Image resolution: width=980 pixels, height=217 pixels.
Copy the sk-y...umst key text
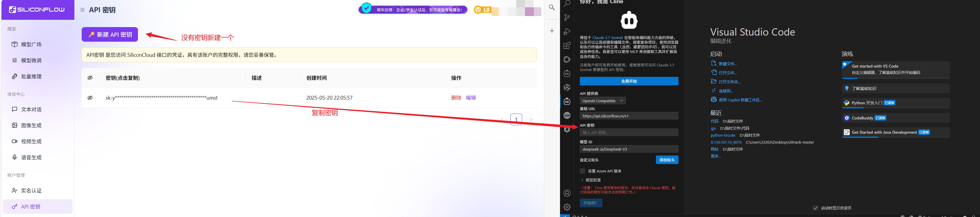click(x=162, y=98)
